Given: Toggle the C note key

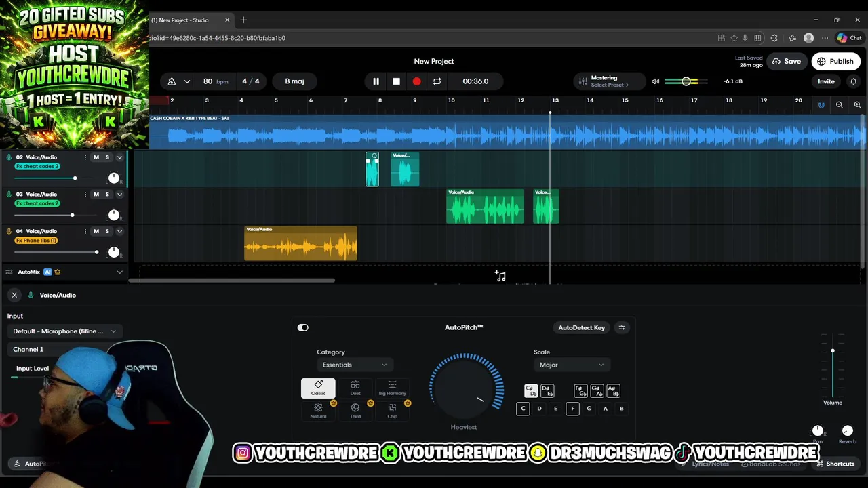Looking at the screenshot, I should (523, 409).
